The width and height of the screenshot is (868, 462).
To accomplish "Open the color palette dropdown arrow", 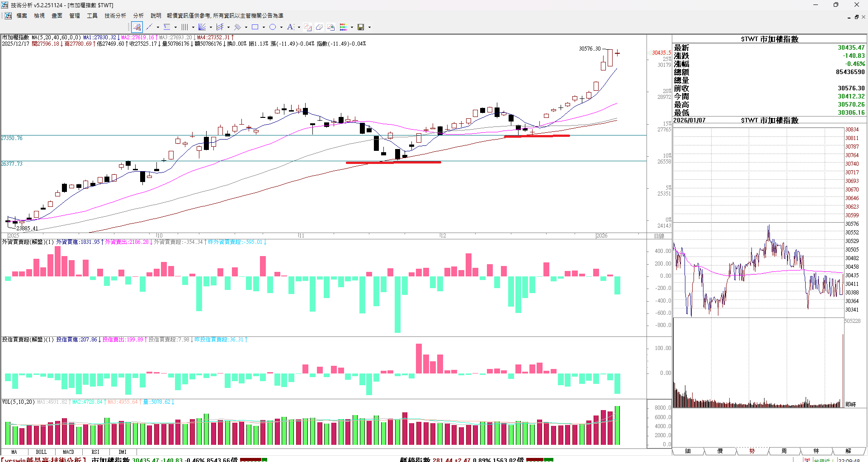I will 352,27.
